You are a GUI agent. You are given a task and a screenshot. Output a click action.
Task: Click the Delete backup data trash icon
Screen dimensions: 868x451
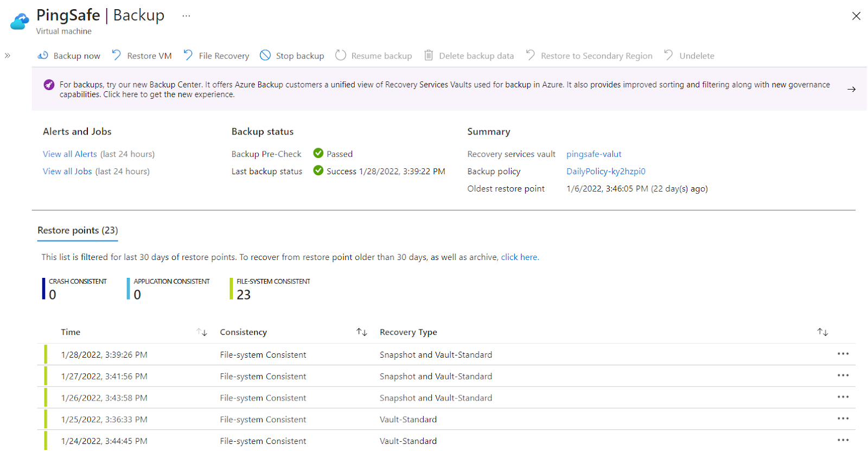click(x=429, y=55)
